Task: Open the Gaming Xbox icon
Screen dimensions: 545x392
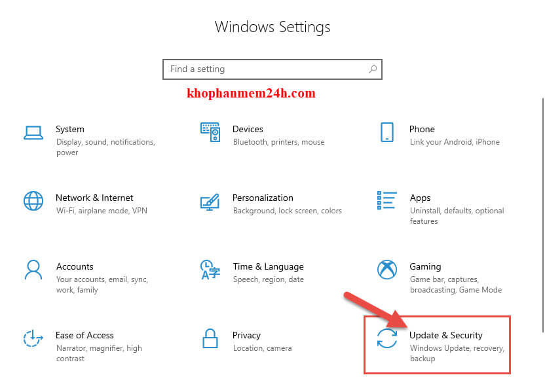Action: click(x=386, y=270)
